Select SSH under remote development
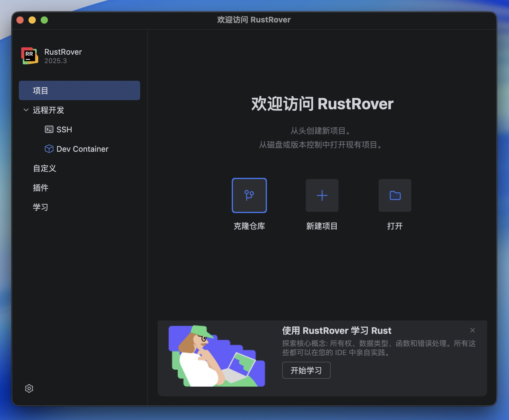Screen dimensions: 509x420 64,130
